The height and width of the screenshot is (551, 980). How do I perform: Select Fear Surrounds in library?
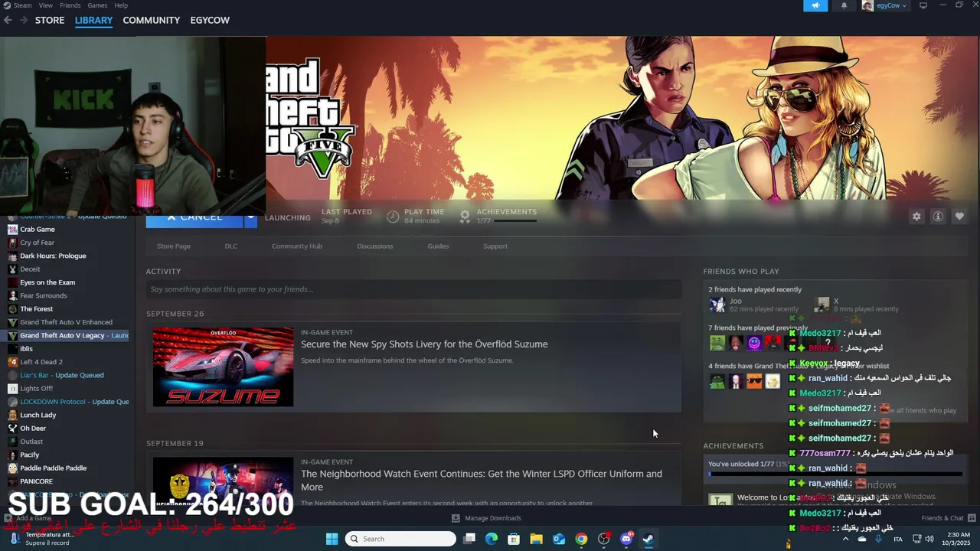44,295
